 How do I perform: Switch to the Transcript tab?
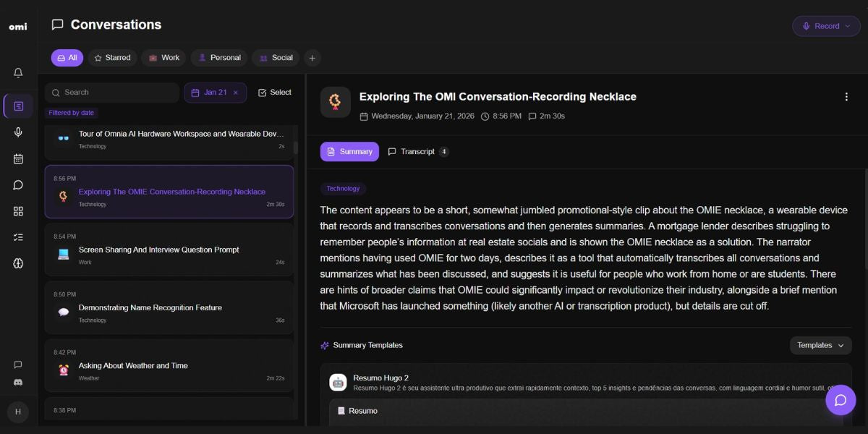point(418,152)
